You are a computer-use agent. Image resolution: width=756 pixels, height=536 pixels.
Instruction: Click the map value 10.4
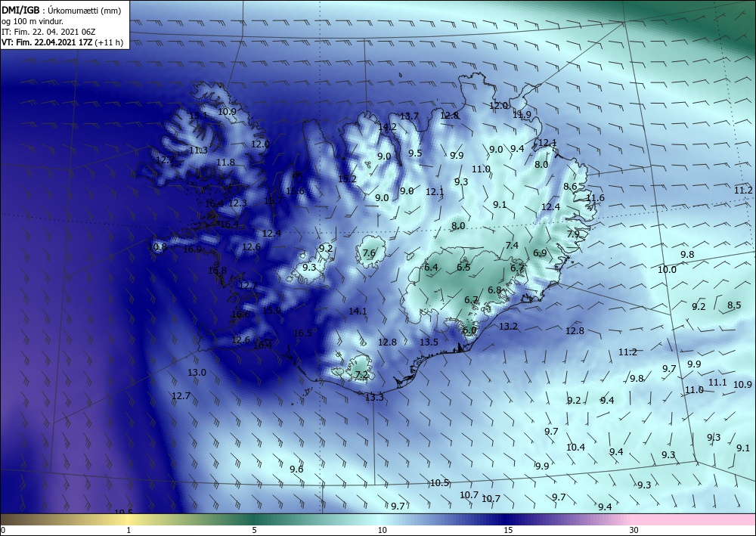(575, 448)
